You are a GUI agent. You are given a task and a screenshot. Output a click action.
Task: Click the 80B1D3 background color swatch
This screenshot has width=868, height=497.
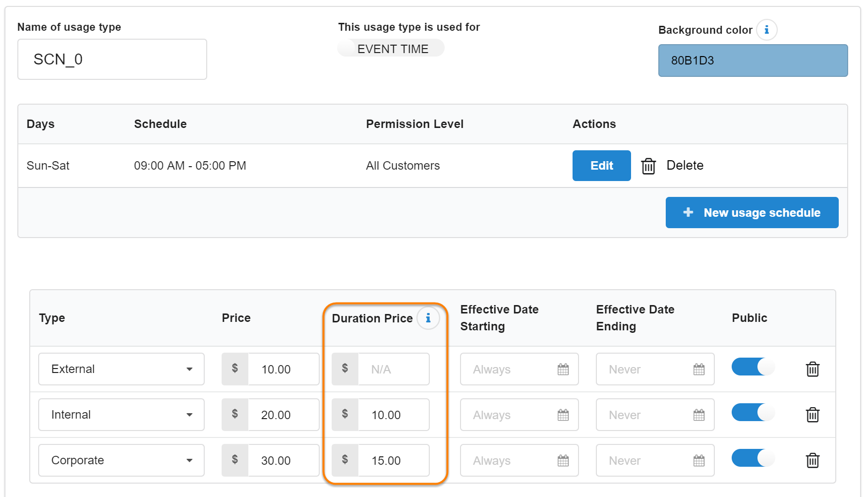coord(752,61)
